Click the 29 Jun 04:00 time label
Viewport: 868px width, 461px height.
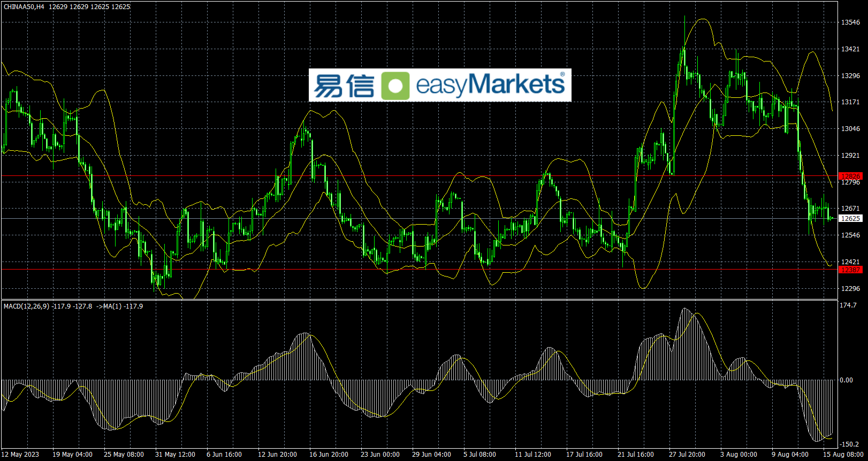431,455
